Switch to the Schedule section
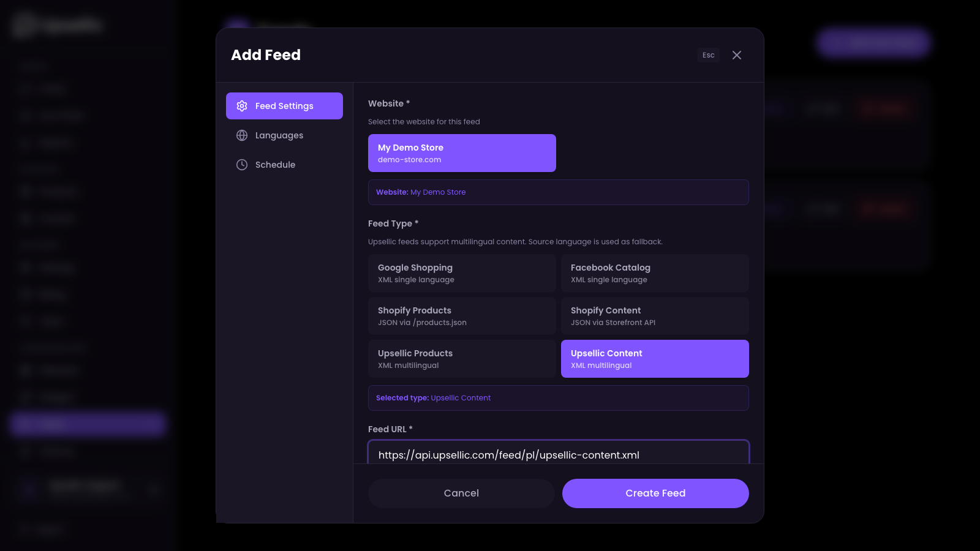The height and width of the screenshot is (551, 980). tap(275, 165)
